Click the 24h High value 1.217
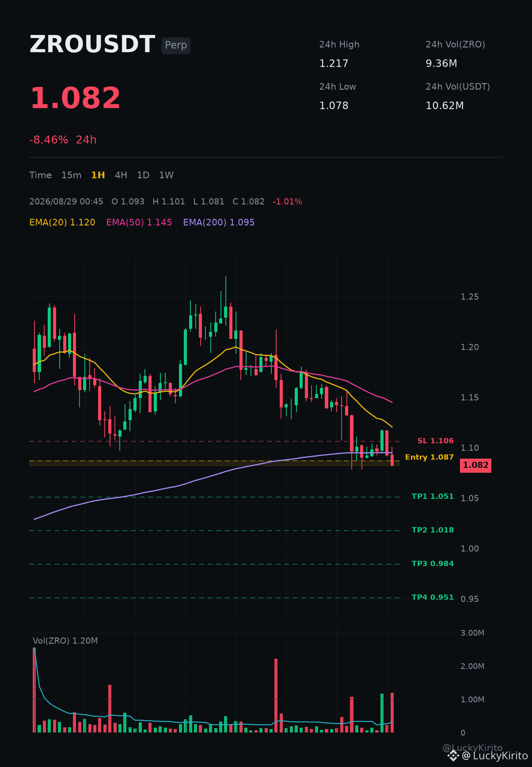Image resolution: width=532 pixels, height=767 pixels. click(x=334, y=64)
